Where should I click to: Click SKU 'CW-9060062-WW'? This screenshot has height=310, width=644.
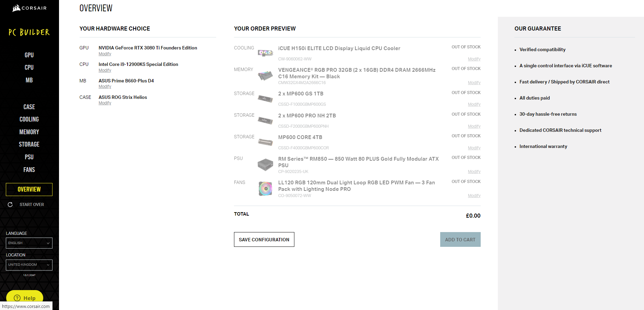pyautogui.click(x=295, y=59)
